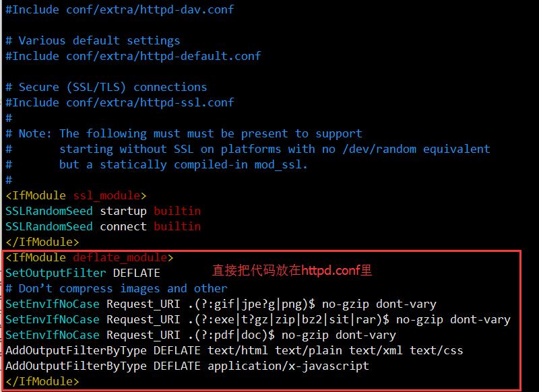Screen dimensions: 539x392
Task: Click the "application/x-javascript" MIME type
Action: [288, 366]
